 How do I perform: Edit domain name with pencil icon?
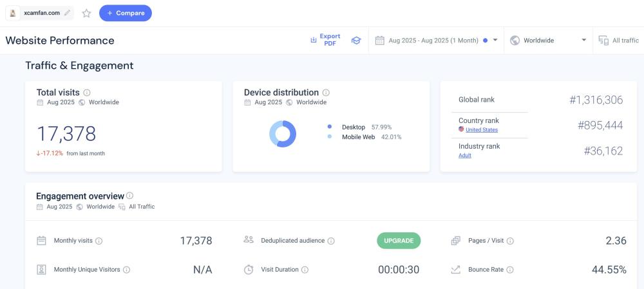coord(68,13)
